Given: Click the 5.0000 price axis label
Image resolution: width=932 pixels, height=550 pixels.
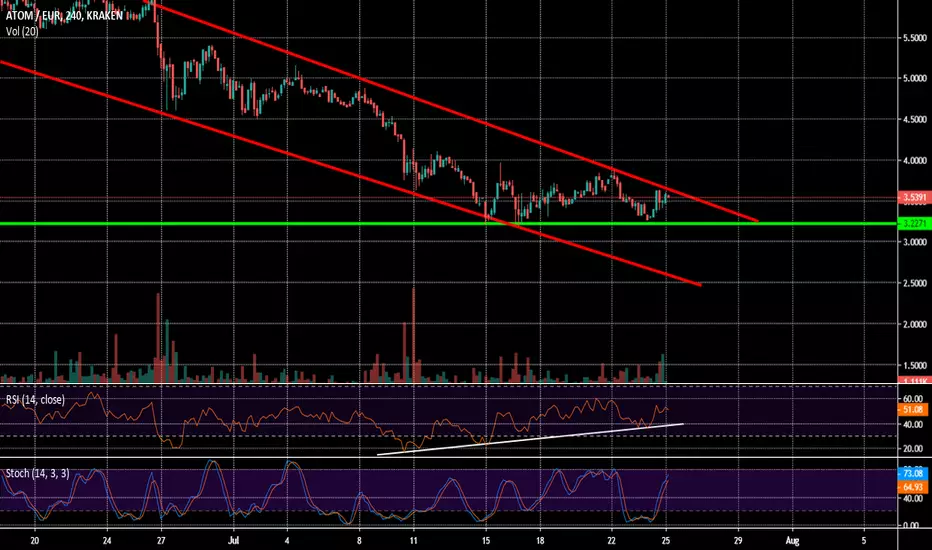Looking at the screenshot, I should (915, 78).
